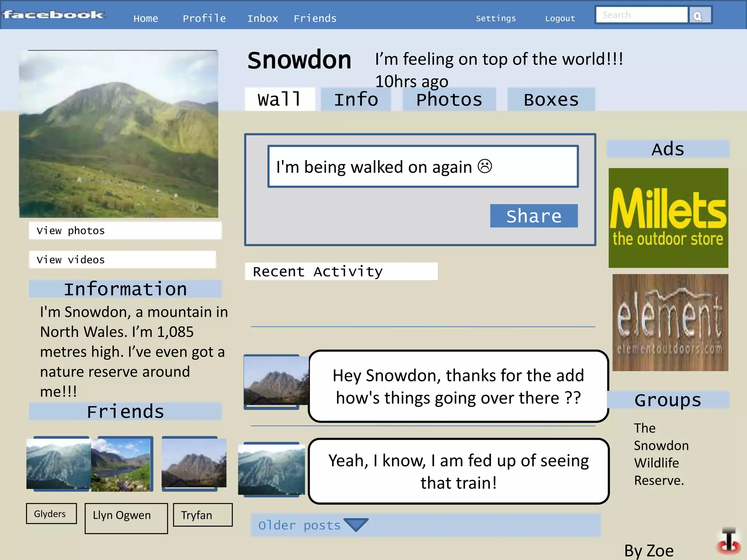
Task: Switch to the Info tab
Action: [x=356, y=99]
